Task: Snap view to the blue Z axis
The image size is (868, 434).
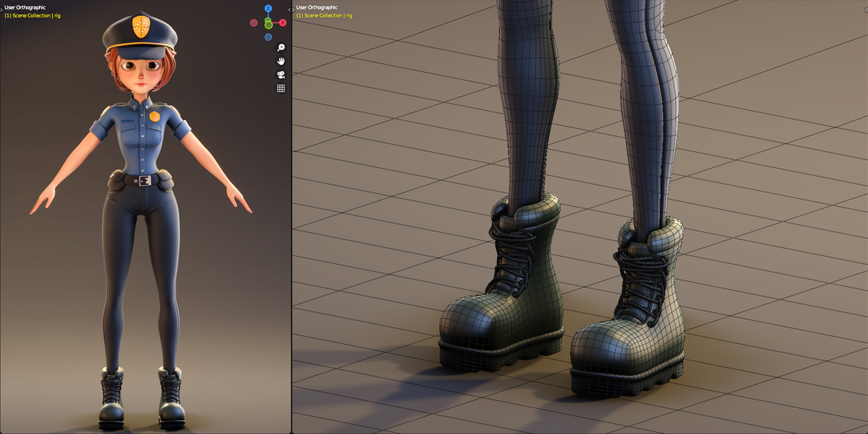Action: (268, 9)
